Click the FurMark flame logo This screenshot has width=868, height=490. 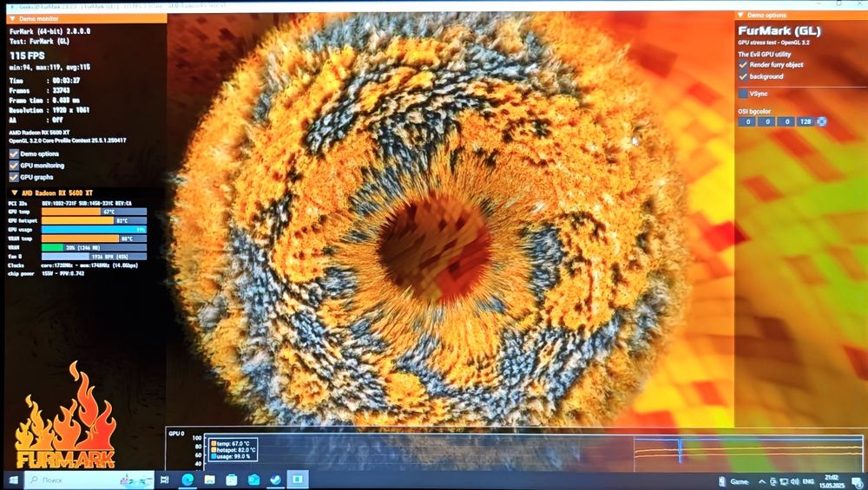click(x=65, y=416)
